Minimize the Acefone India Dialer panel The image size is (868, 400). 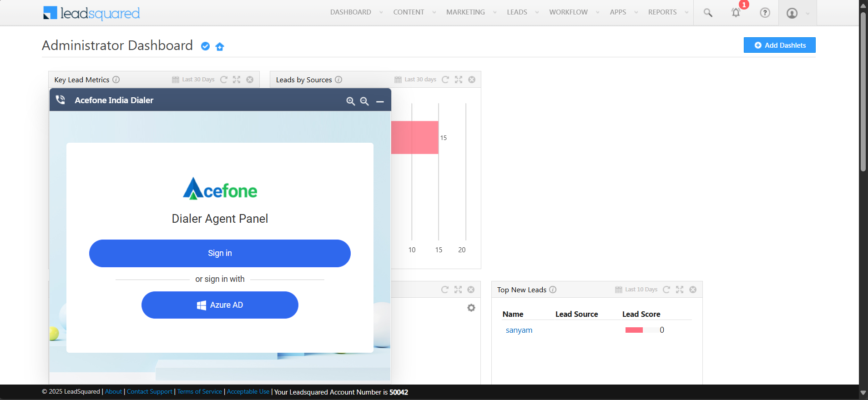(x=380, y=101)
